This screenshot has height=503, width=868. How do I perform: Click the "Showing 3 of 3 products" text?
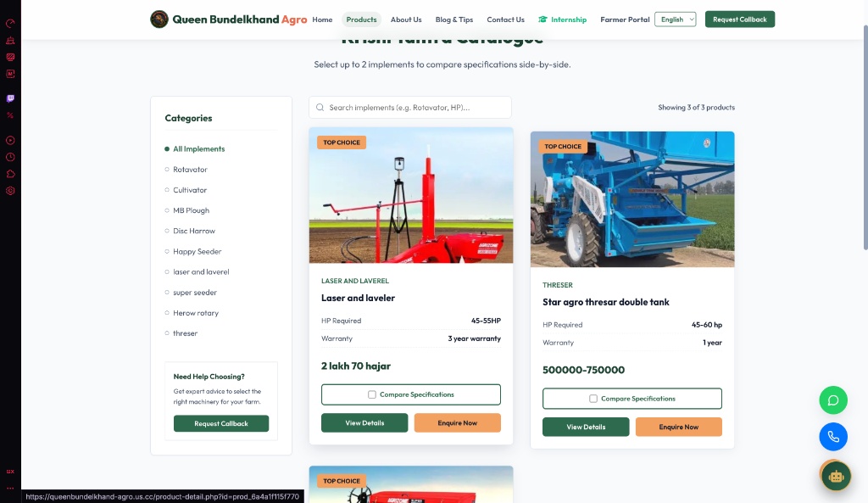coord(697,108)
